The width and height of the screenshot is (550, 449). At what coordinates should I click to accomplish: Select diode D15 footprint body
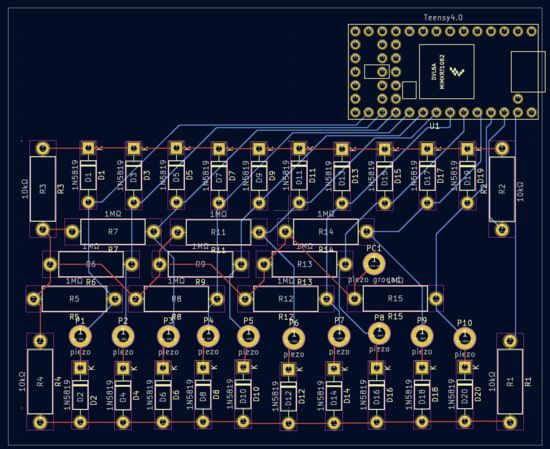click(x=384, y=176)
